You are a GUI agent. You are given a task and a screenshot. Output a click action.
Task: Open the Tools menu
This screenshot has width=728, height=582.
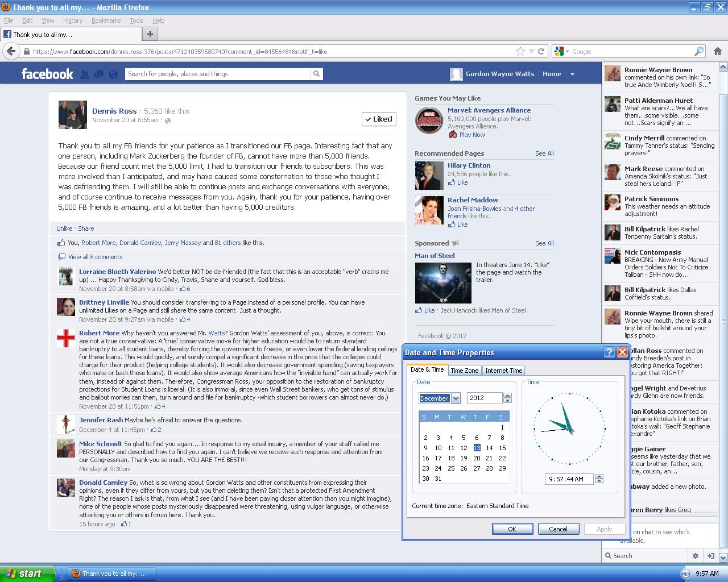point(136,20)
